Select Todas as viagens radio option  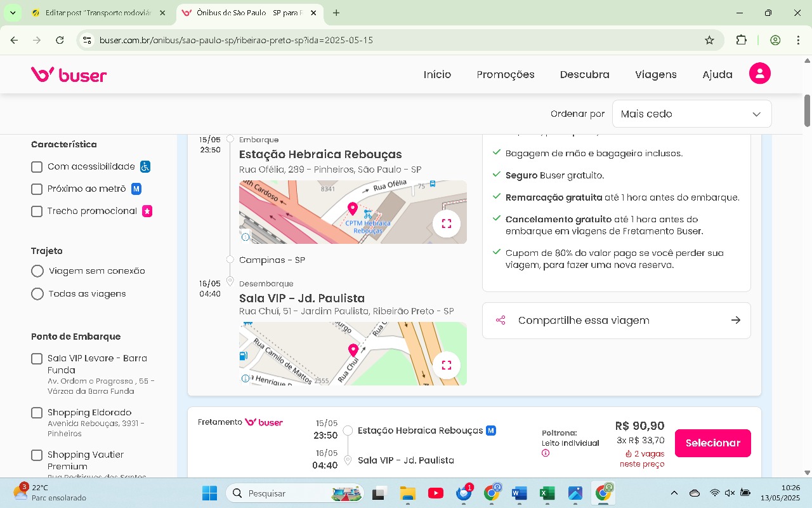pos(37,294)
